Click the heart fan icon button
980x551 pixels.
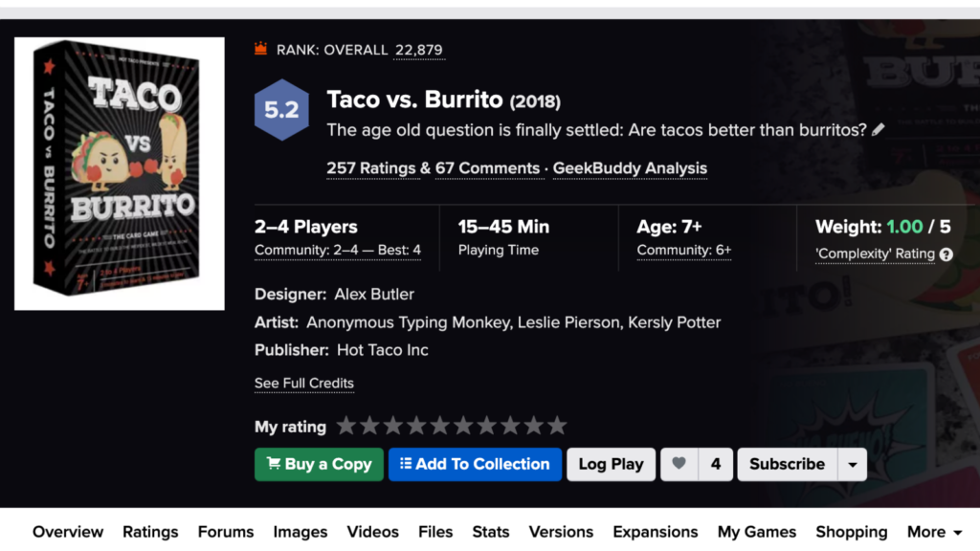tap(679, 464)
